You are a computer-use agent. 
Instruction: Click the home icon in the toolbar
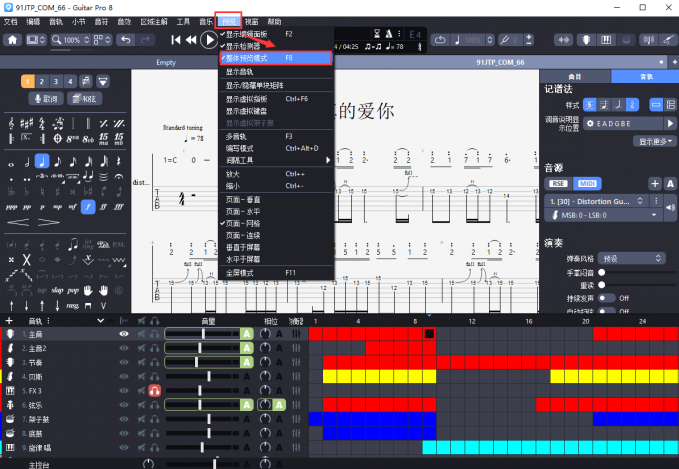click(x=13, y=40)
